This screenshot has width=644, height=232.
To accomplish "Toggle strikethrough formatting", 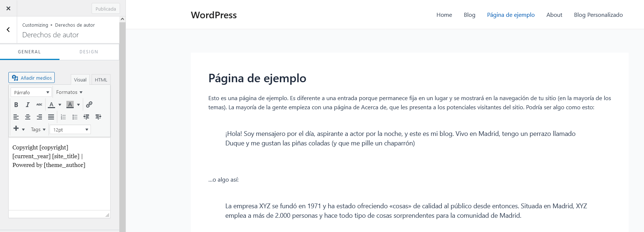I will click(x=39, y=105).
